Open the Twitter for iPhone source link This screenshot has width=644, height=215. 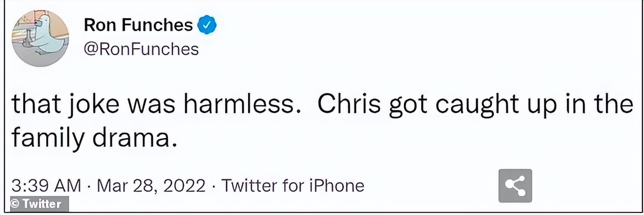[x=293, y=186]
